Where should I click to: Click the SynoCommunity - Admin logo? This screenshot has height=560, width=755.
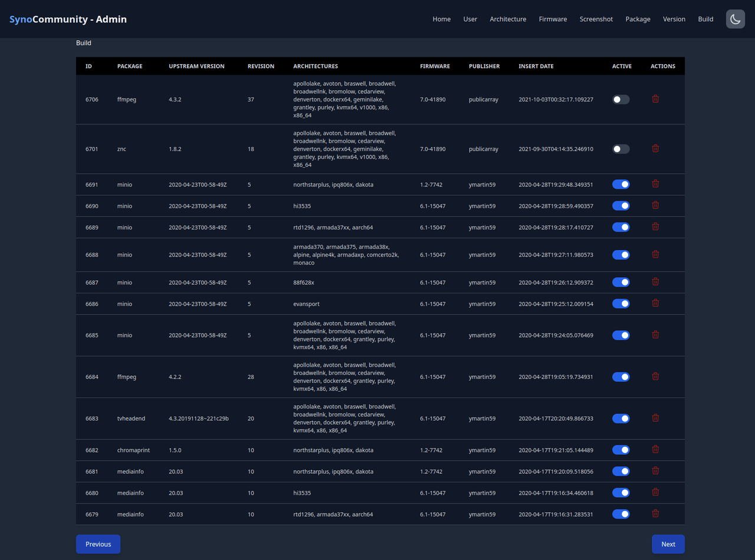click(68, 19)
